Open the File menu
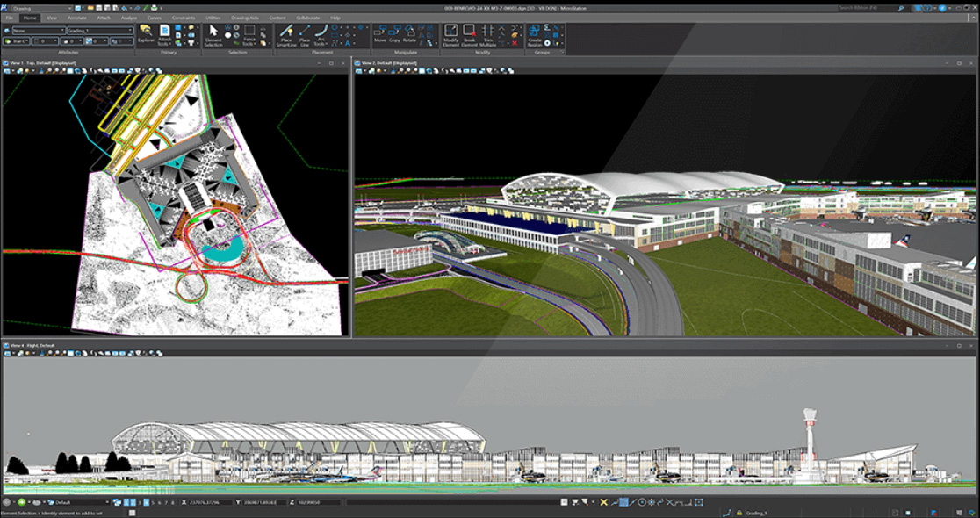 (x=9, y=18)
